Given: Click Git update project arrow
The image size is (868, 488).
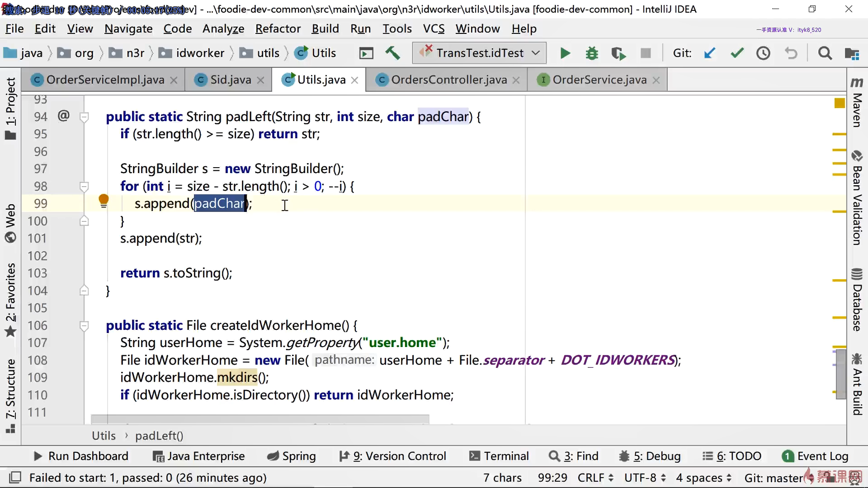Looking at the screenshot, I should pyautogui.click(x=710, y=53).
